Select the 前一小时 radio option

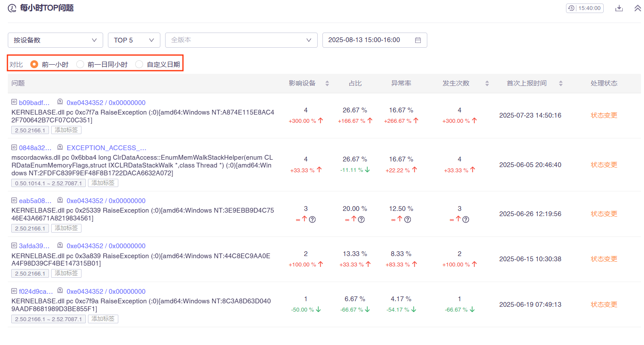(x=34, y=64)
